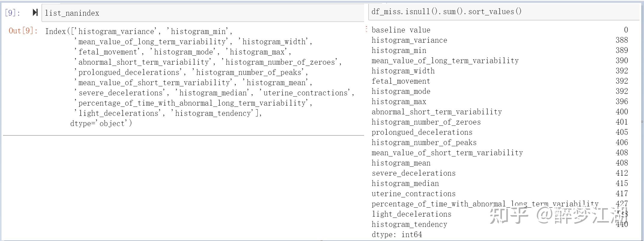Click the uterine_contractions row in the output
Image resolution: width=644 pixels, height=241 pixels.
point(500,194)
